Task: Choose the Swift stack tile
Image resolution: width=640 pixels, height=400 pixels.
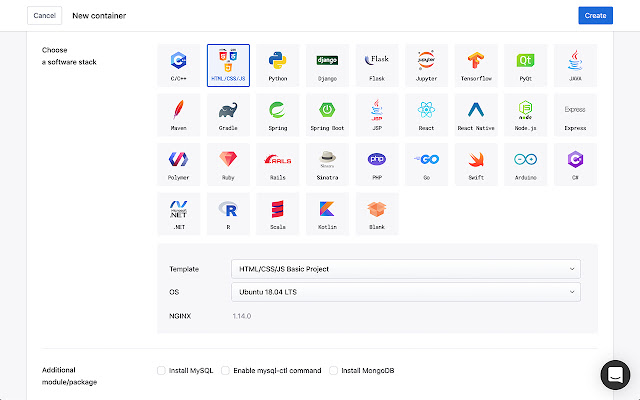Action: [x=476, y=164]
